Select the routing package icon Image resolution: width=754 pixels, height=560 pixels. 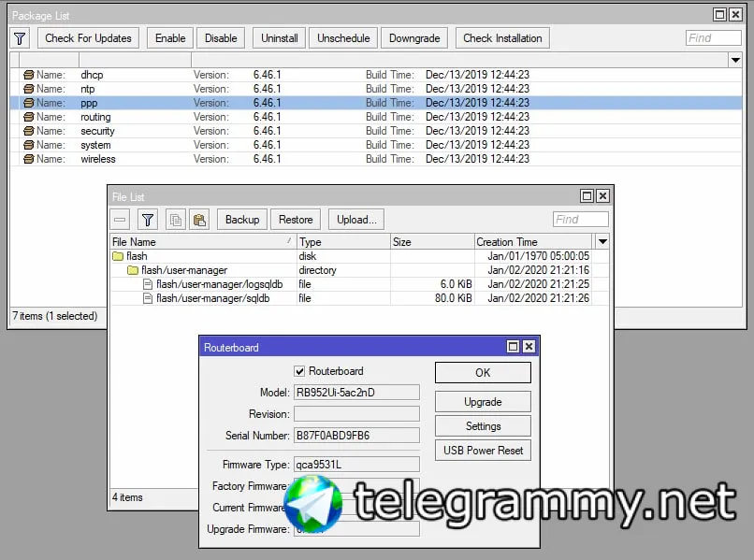[29, 117]
